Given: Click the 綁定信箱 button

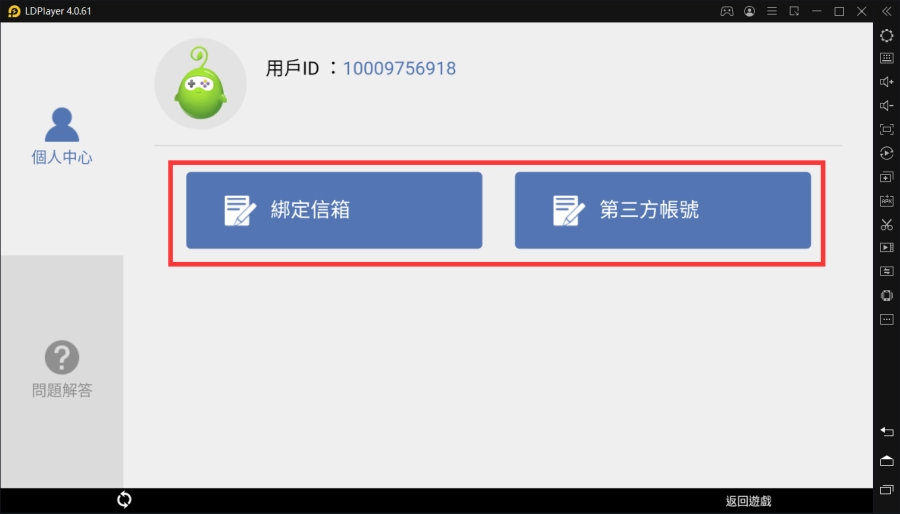Looking at the screenshot, I should [334, 210].
